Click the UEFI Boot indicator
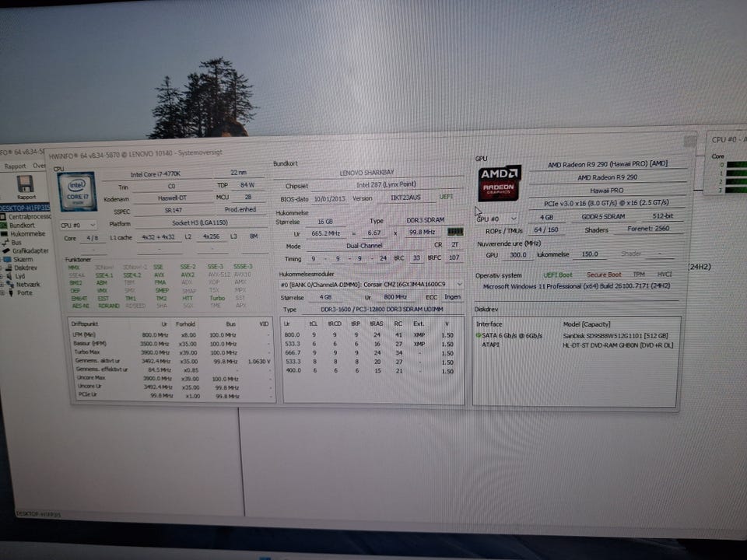 tap(557, 275)
